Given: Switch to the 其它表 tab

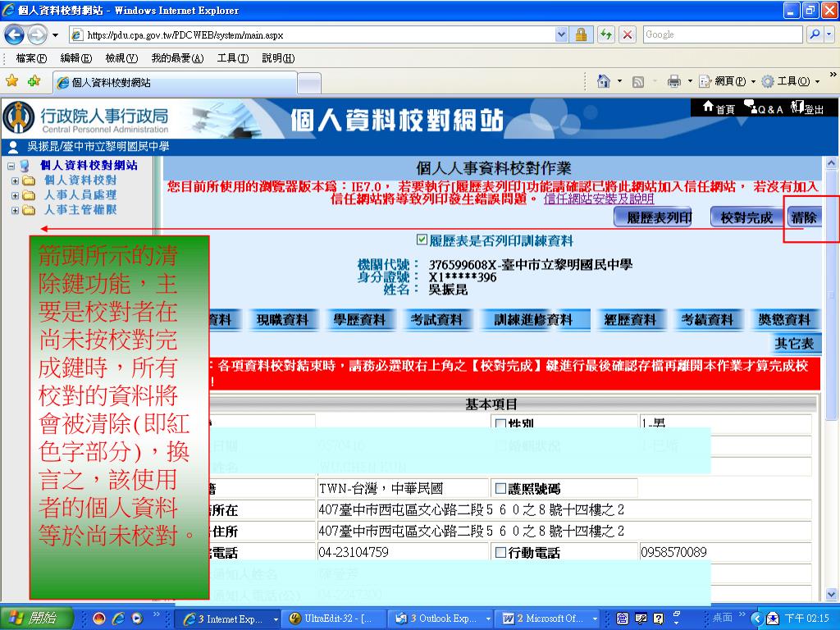Looking at the screenshot, I should click(x=794, y=343).
